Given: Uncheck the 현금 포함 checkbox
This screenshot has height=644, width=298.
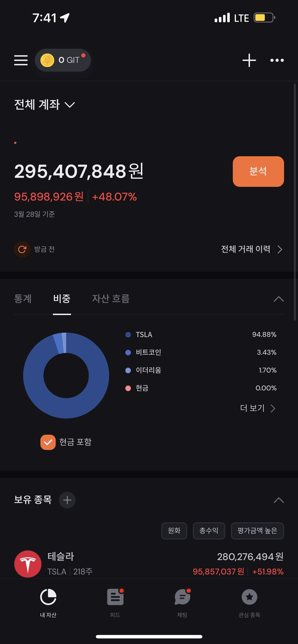Looking at the screenshot, I should point(48,442).
